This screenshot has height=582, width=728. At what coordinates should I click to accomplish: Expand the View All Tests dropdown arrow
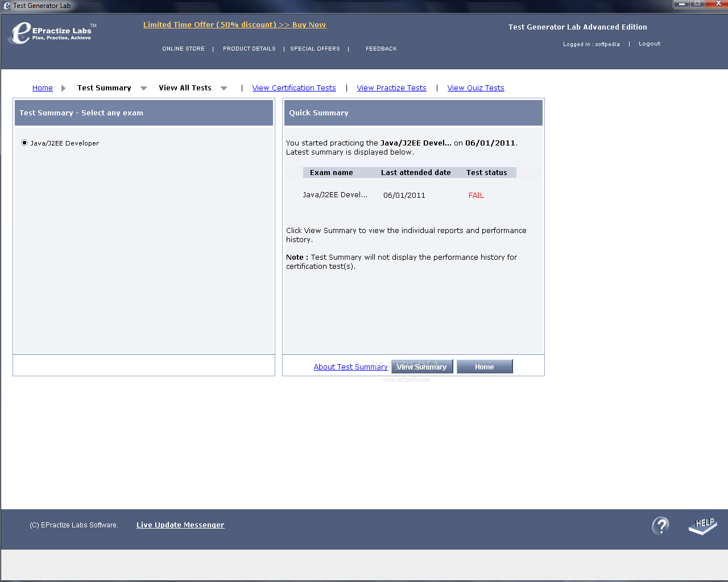pos(224,88)
